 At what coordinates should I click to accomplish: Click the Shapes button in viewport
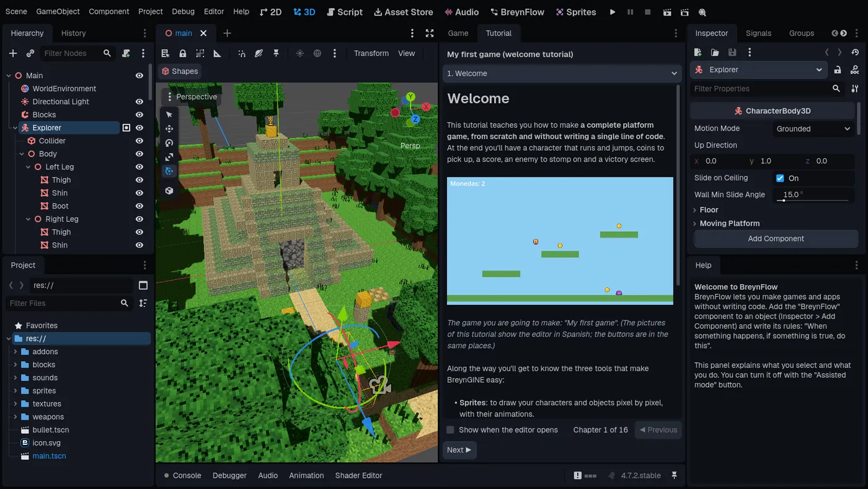(x=179, y=71)
